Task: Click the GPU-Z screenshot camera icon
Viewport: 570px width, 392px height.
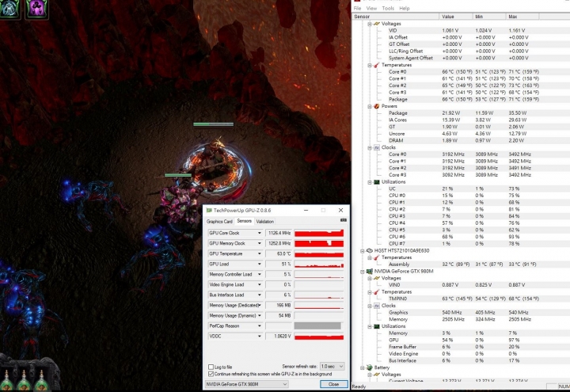Action: tap(343, 220)
